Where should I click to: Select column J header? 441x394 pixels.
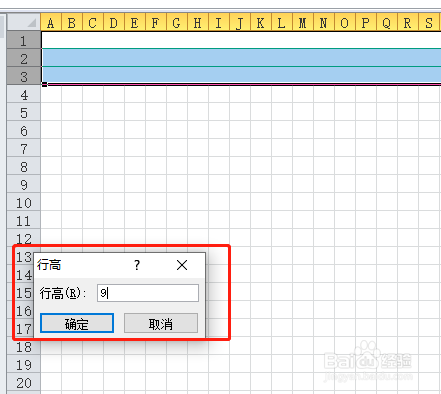point(240,23)
